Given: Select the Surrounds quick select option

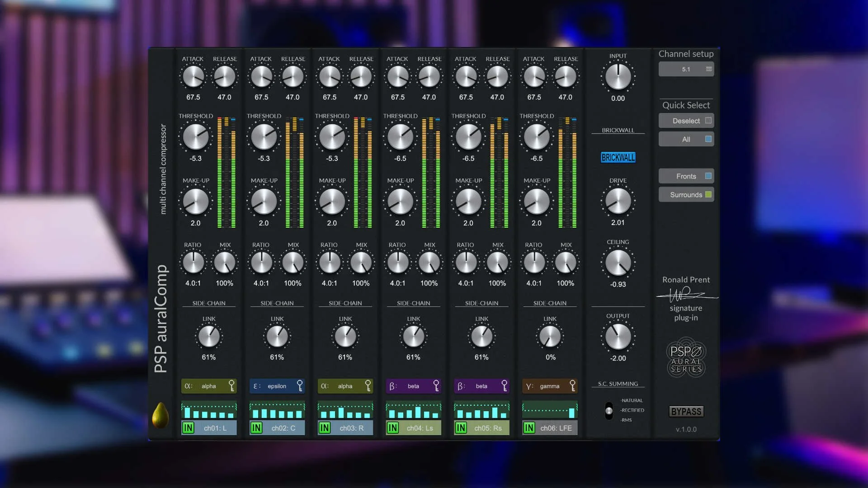Looking at the screenshot, I should 686,195.
